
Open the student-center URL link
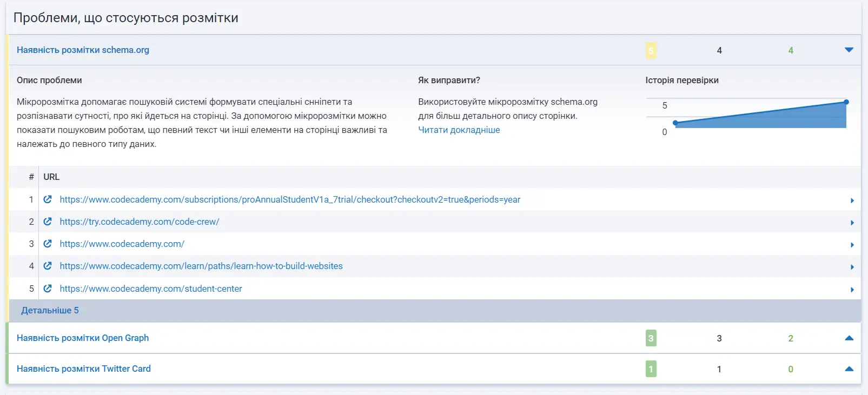(151, 289)
